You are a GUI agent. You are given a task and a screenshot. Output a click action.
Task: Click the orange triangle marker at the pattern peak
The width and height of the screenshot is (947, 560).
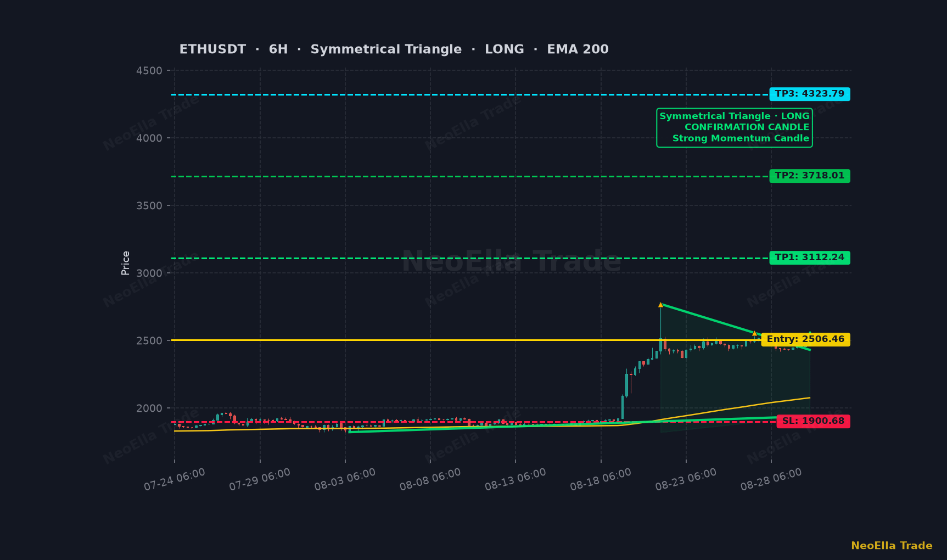(660, 305)
